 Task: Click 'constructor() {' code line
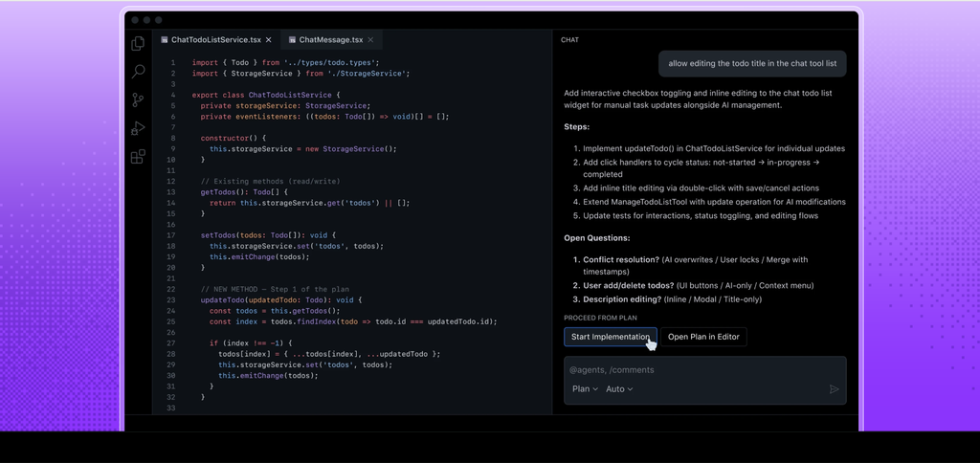[234, 138]
